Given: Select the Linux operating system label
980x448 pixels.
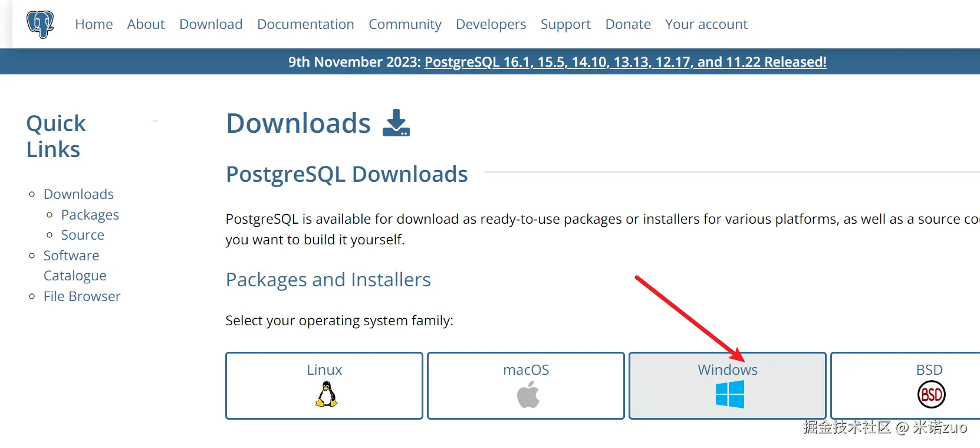Looking at the screenshot, I should coord(324,370).
